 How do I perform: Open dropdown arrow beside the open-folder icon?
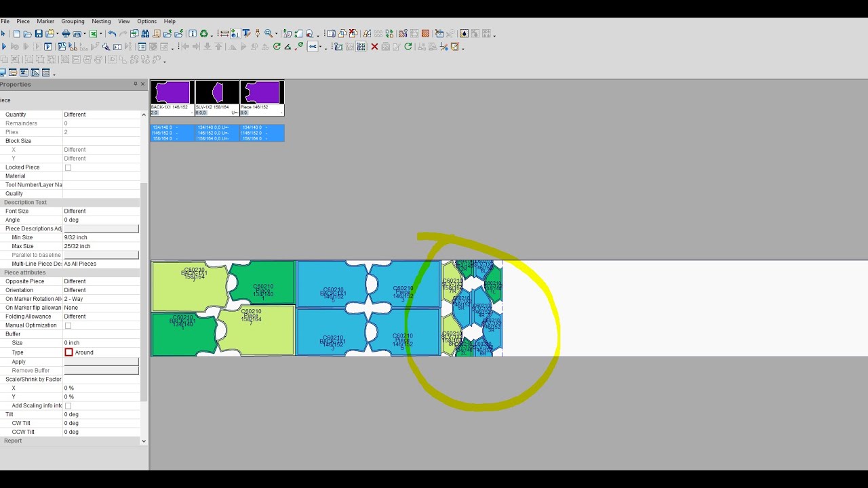(x=58, y=34)
